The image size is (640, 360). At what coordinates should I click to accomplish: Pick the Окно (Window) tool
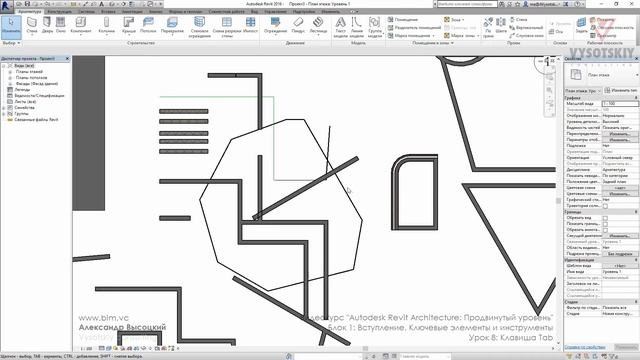[61, 26]
